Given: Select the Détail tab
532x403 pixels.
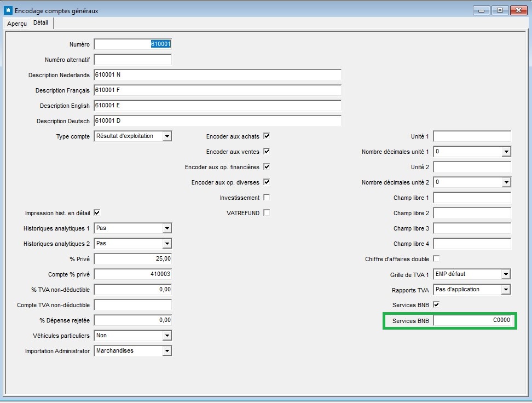Looking at the screenshot, I should (x=41, y=23).
